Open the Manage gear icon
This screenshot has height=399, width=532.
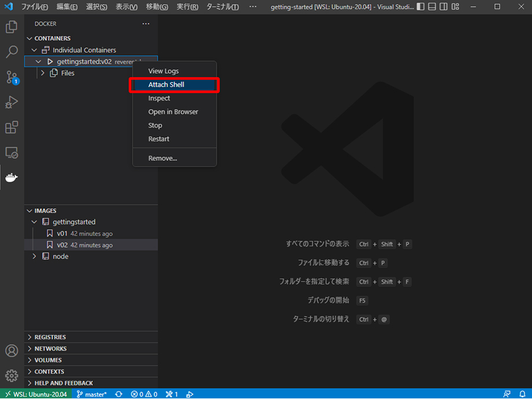coord(12,376)
